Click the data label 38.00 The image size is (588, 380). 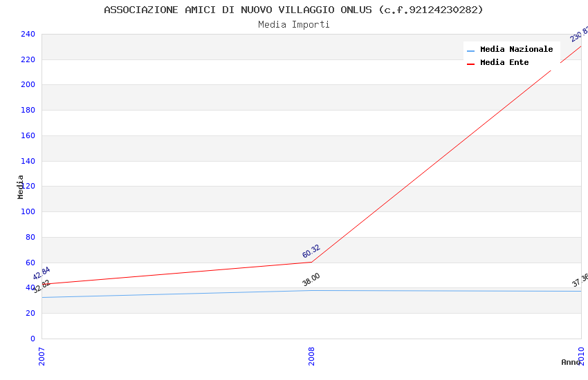click(311, 280)
